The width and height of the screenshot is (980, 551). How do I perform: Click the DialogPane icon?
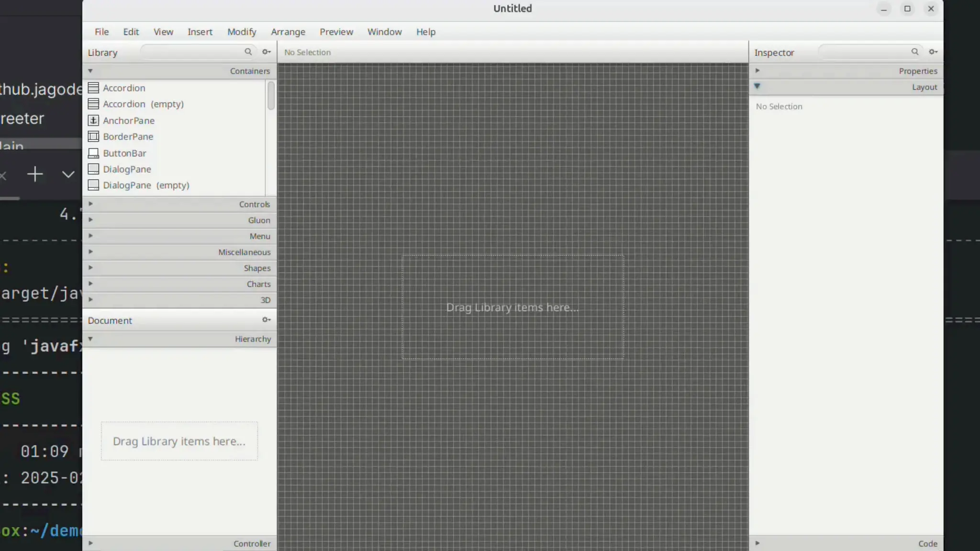tap(93, 169)
